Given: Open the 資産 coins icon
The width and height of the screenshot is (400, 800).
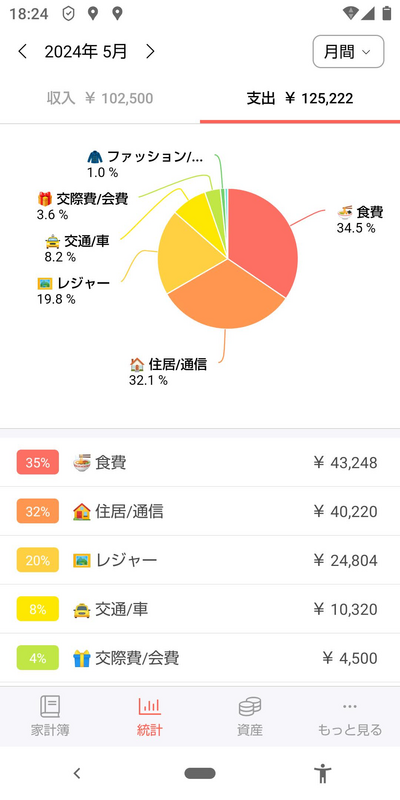Looking at the screenshot, I should 249,707.
